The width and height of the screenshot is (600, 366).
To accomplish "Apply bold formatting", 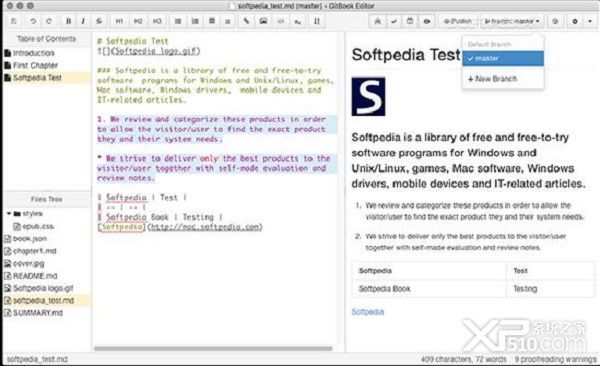I will tap(68, 21).
